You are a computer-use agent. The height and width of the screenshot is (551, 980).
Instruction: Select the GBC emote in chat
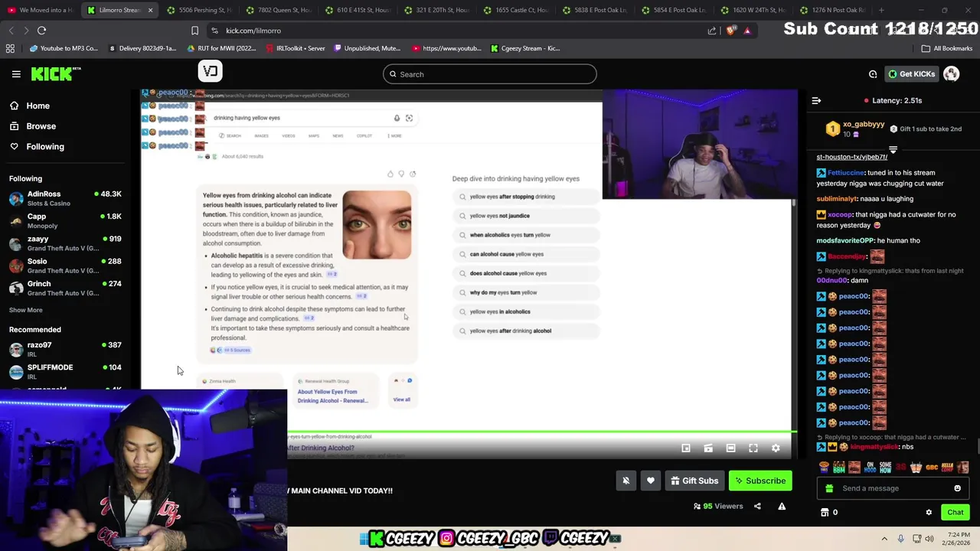pyautogui.click(x=932, y=467)
